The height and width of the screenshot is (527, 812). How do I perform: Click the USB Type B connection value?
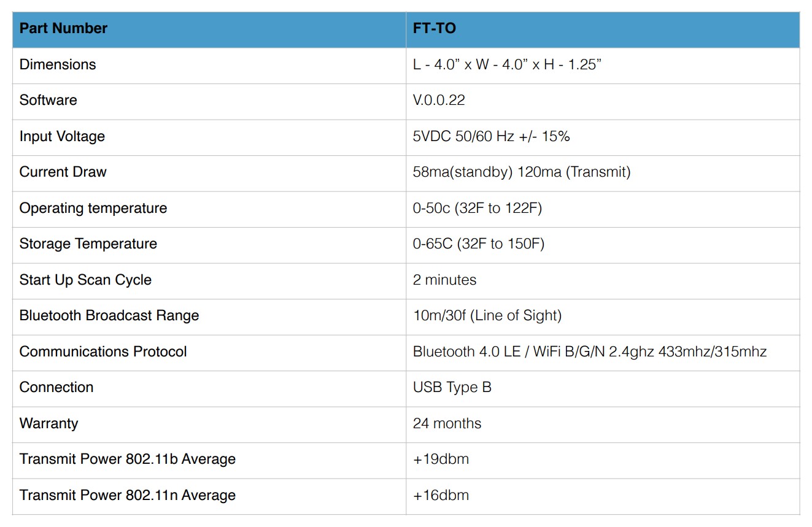pos(452,387)
